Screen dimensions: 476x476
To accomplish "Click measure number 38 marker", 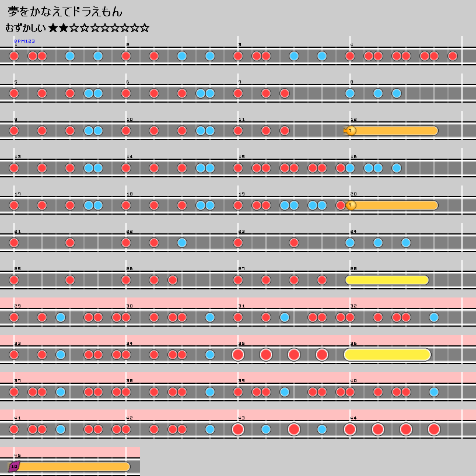I will point(129,381).
